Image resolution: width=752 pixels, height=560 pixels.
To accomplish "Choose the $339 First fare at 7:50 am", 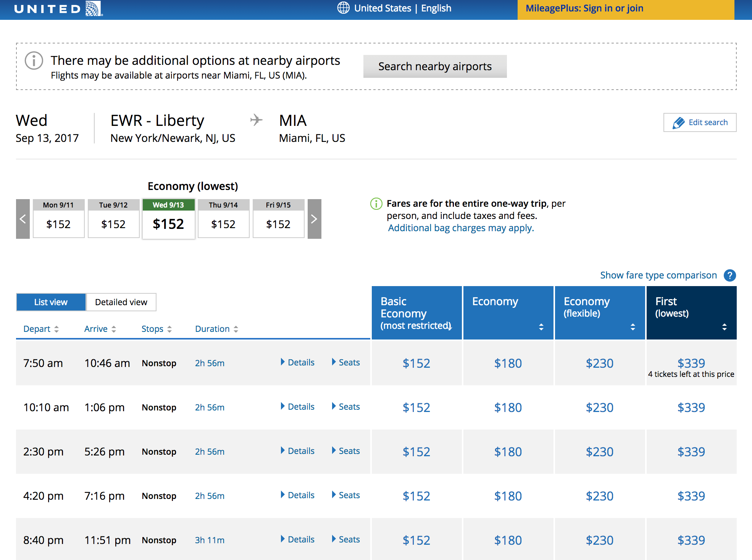I will click(691, 363).
